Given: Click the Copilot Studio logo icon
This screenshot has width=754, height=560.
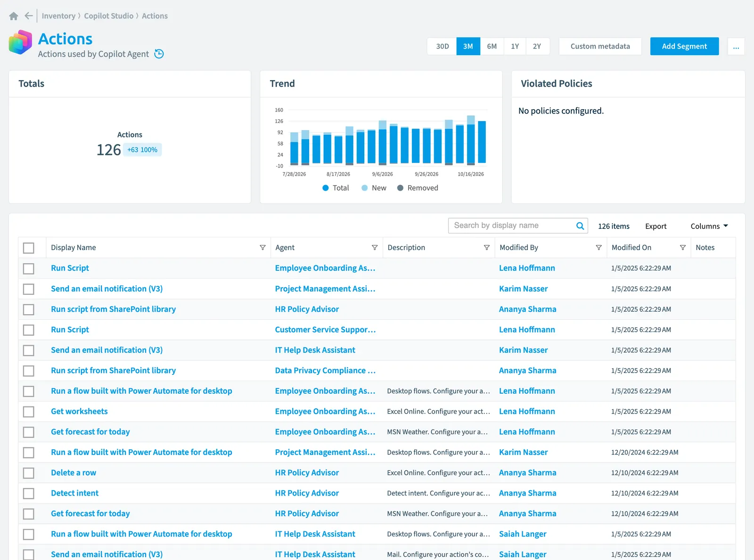Looking at the screenshot, I should pos(20,42).
